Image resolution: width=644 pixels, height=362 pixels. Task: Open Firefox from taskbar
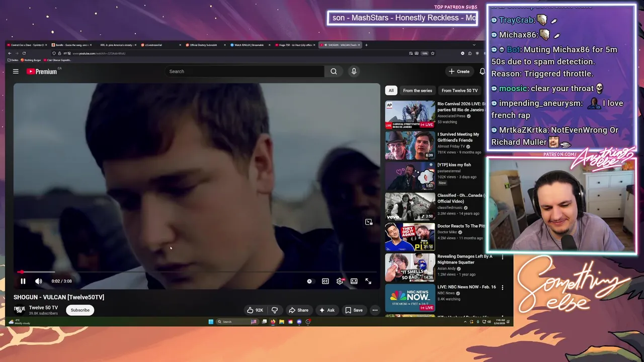(x=273, y=322)
